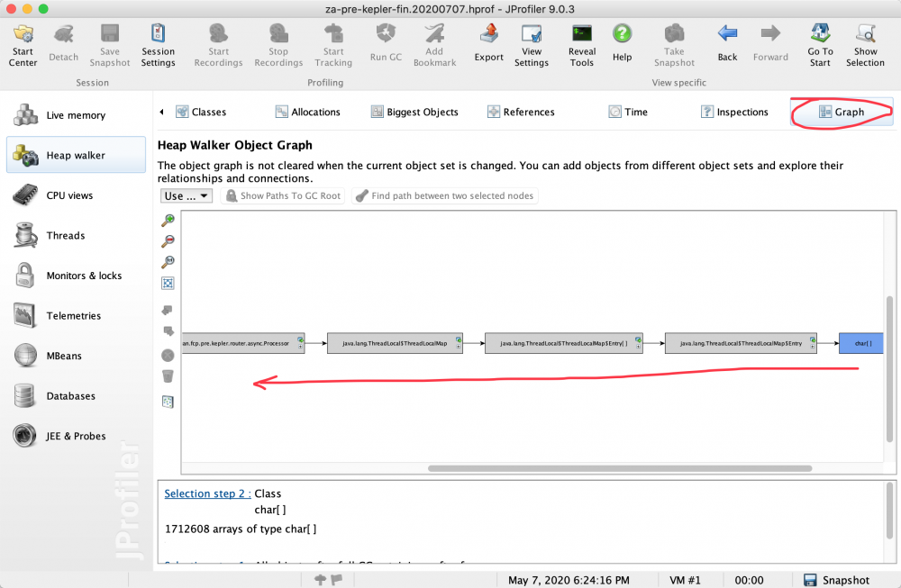901x588 pixels.
Task: Click the left-pointing arrow icon beside graph
Action: (168, 310)
